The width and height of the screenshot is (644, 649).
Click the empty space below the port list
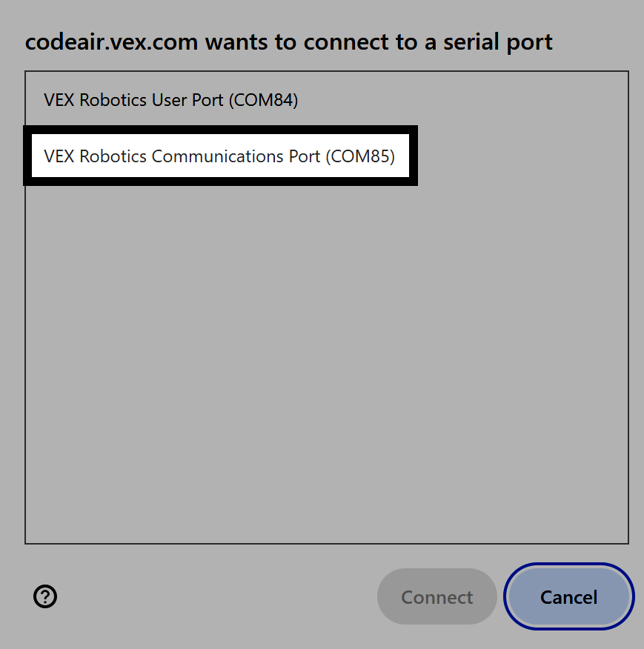point(326,370)
